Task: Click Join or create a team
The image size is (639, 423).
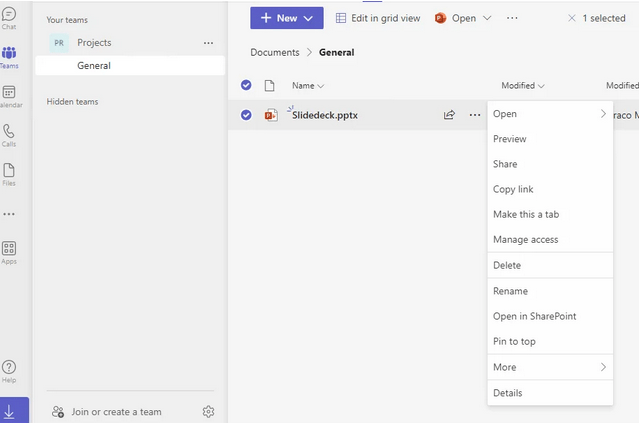Action: (x=115, y=411)
